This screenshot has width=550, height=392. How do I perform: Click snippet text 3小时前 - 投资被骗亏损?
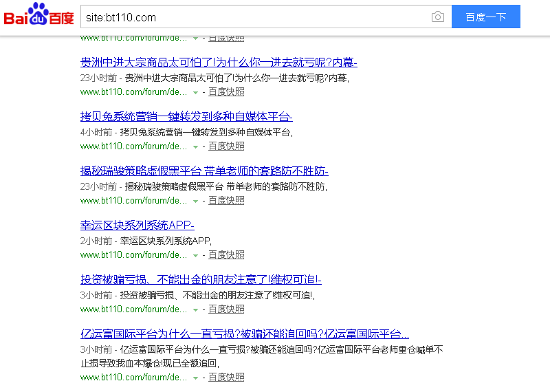click(197, 296)
